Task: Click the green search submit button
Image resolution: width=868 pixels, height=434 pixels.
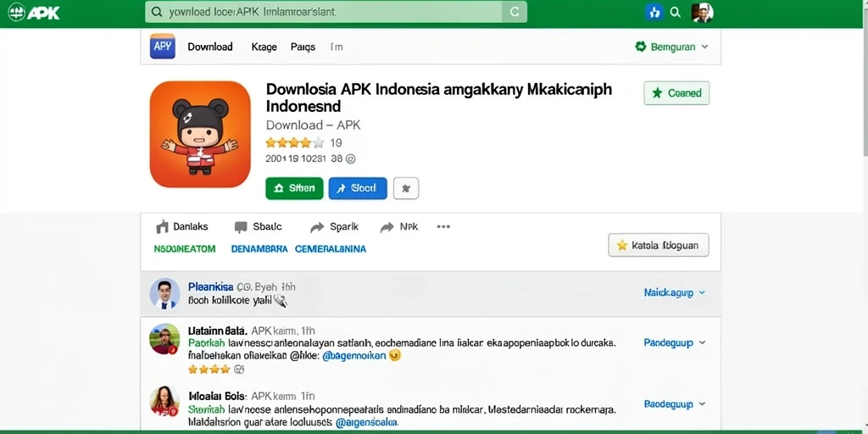Action: (x=515, y=12)
